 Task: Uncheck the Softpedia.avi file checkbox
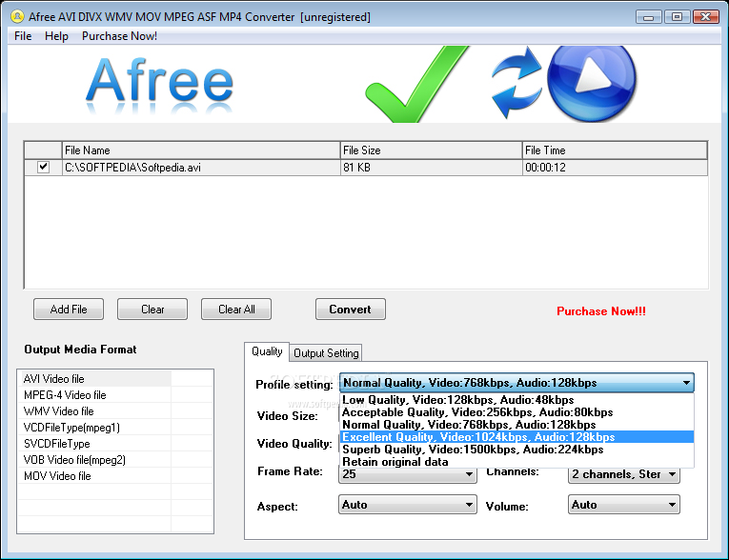[x=43, y=167]
